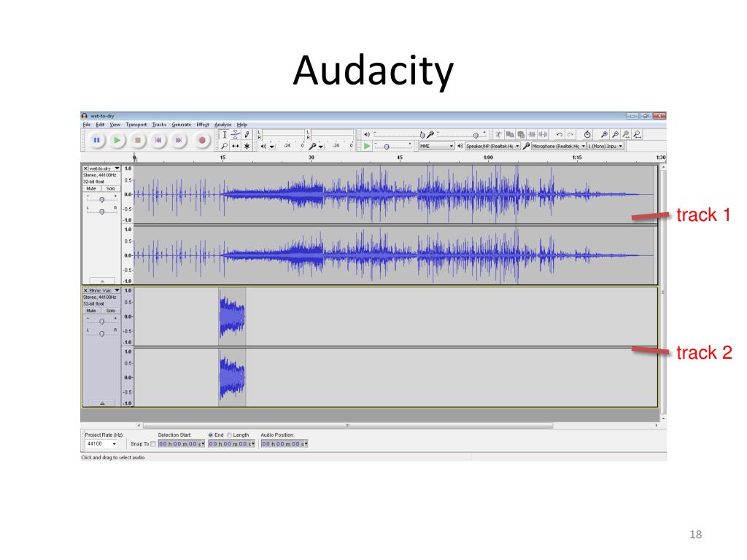Click the wet-to-dry track gain slider
The width and height of the screenshot is (747, 560).
(101, 200)
